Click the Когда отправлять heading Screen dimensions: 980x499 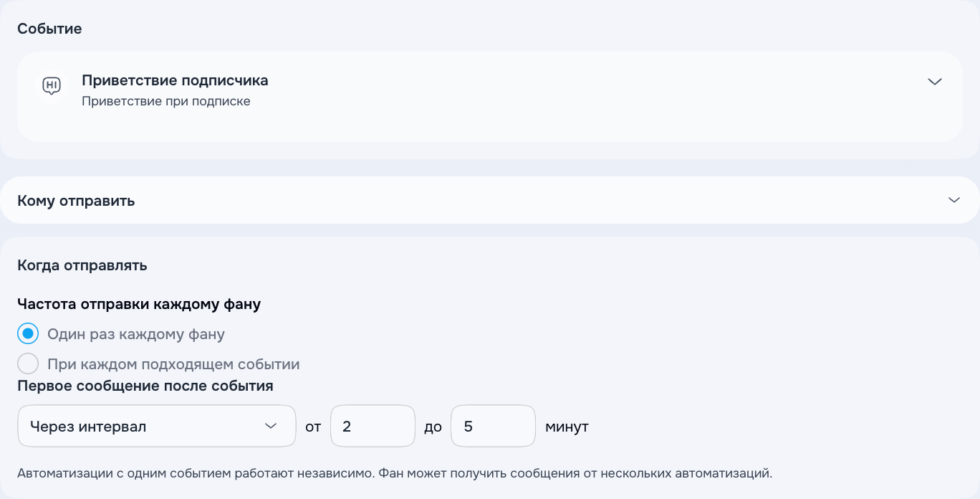point(82,265)
